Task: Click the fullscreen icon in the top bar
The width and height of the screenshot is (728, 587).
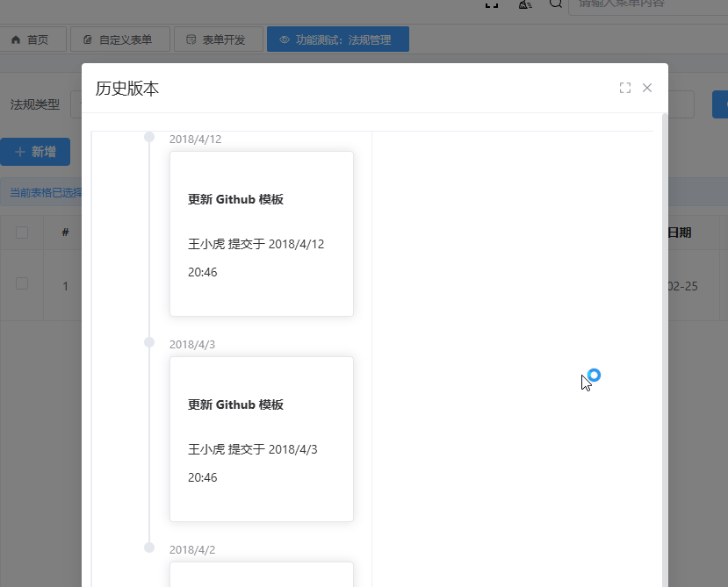Action: (492, 4)
